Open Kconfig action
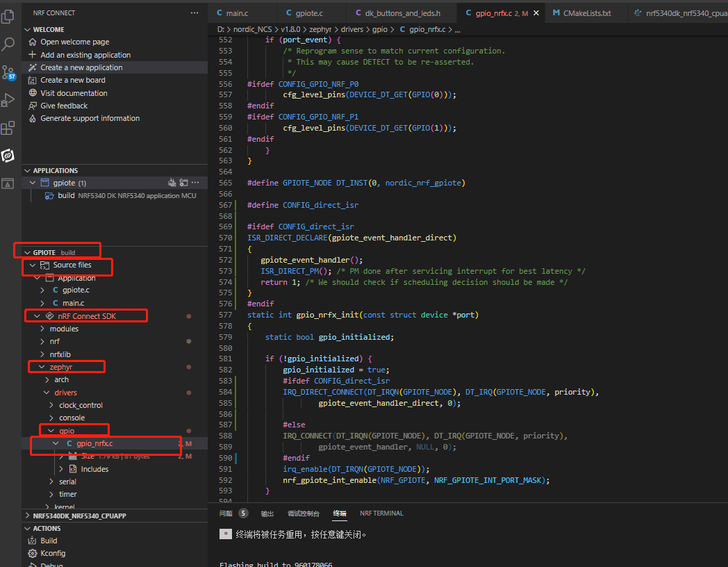The height and width of the screenshot is (567, 728). [x=53, y=553]
